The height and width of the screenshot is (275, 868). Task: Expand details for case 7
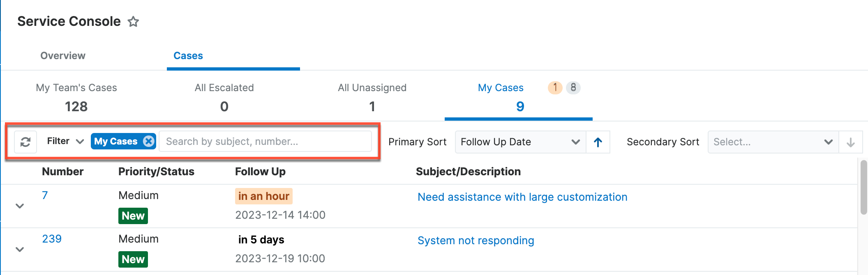click(19, 206)
